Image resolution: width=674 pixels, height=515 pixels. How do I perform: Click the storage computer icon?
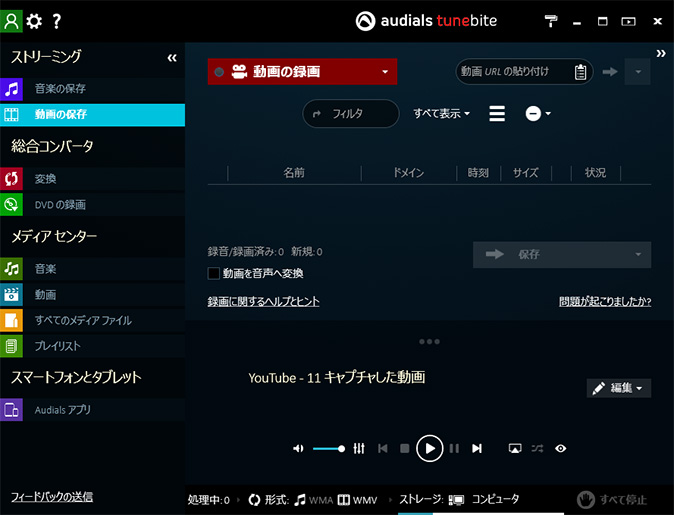coord(456,500)
